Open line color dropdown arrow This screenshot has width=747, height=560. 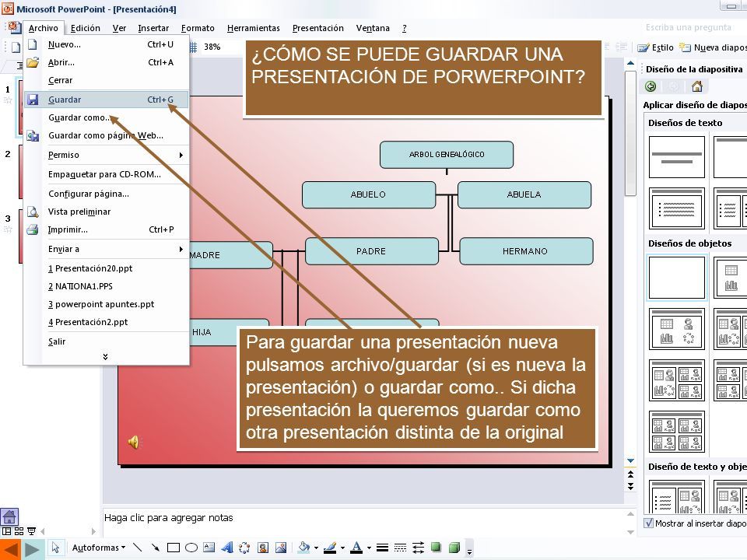(x=342, y=548)
